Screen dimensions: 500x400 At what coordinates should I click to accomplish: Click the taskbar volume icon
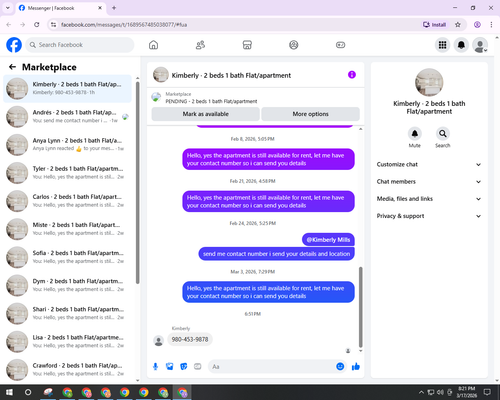coord(440,392)
